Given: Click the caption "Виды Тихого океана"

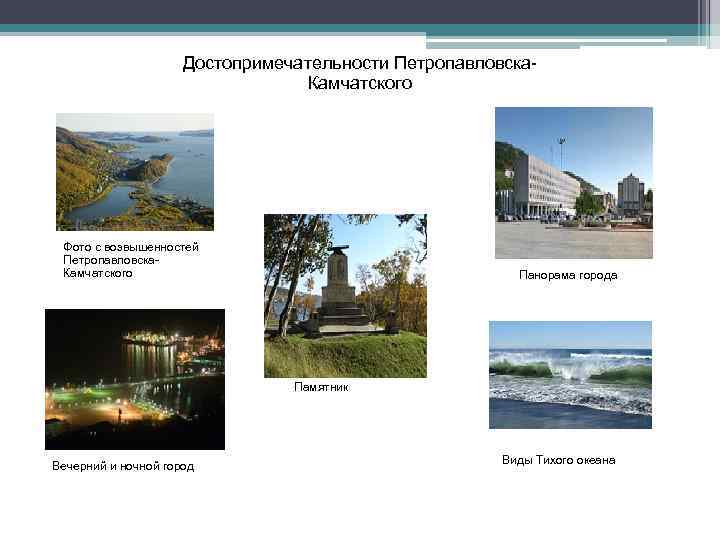Looking at the screenshot, I should (558, 460).
